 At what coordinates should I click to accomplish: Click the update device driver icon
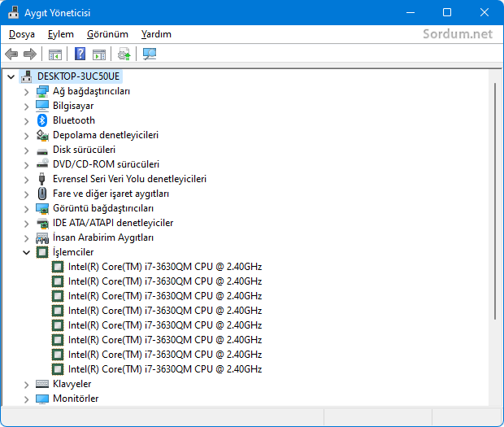[124, 54]
